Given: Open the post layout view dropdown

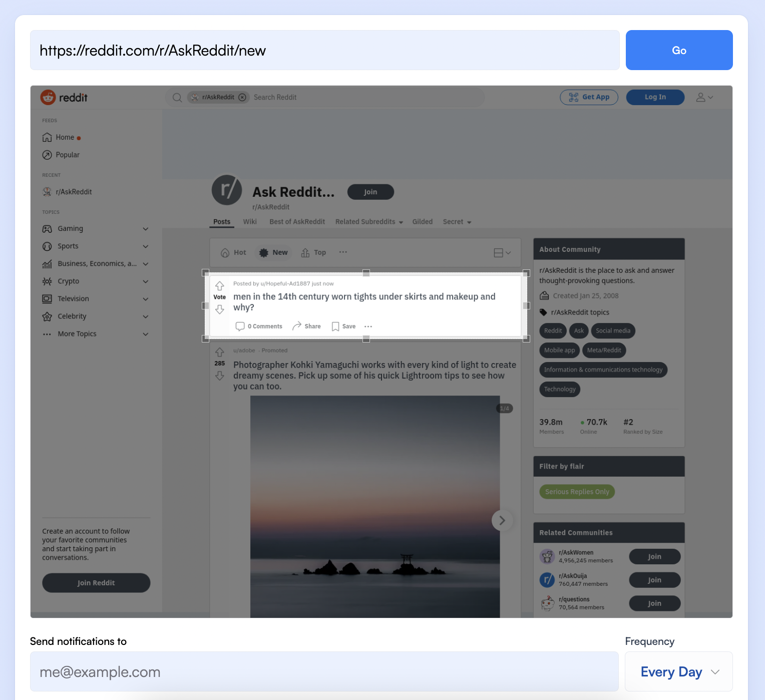Looking at the screenshot, I should click(x=502, y=253).
